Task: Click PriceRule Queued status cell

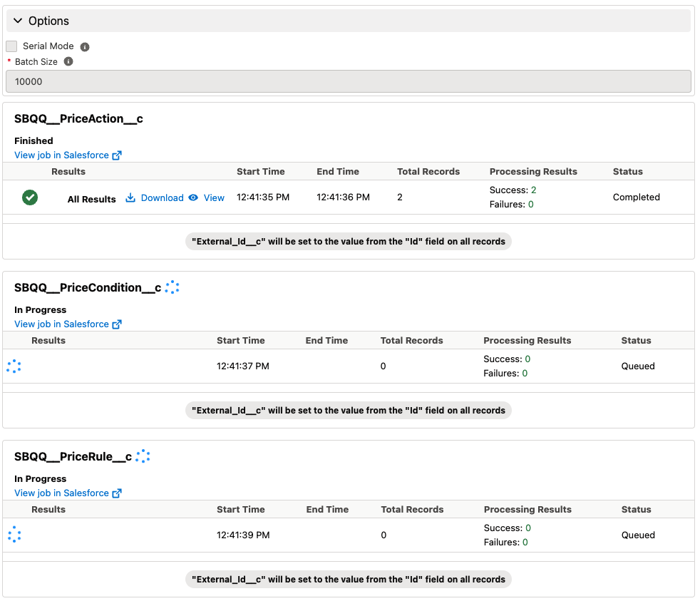Action: pos(638,535)
